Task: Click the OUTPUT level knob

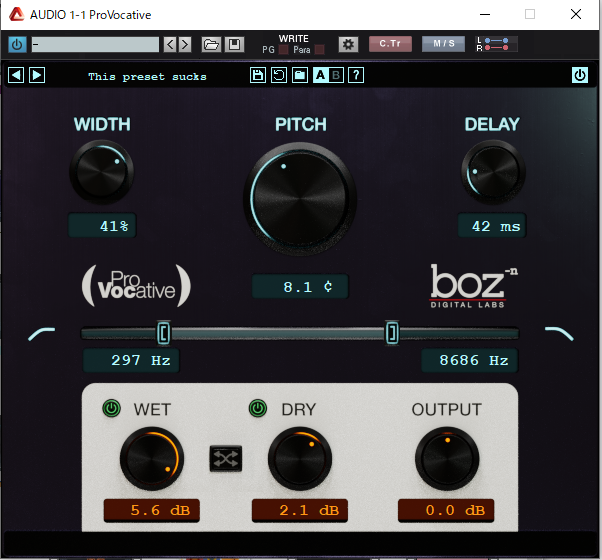Action: click(x=447, y=459)
